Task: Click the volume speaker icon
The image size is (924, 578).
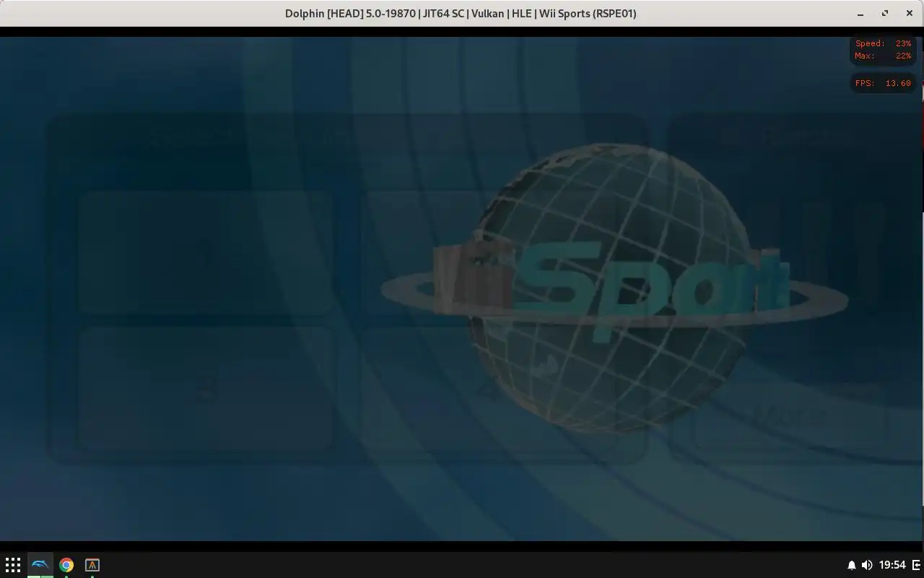Action: coord(867,565)
